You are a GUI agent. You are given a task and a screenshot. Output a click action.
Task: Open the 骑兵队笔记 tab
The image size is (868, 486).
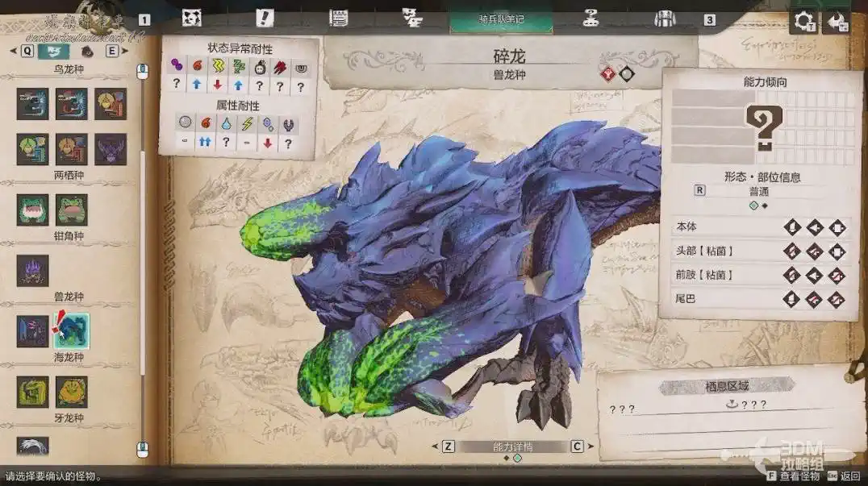[501, 19]
